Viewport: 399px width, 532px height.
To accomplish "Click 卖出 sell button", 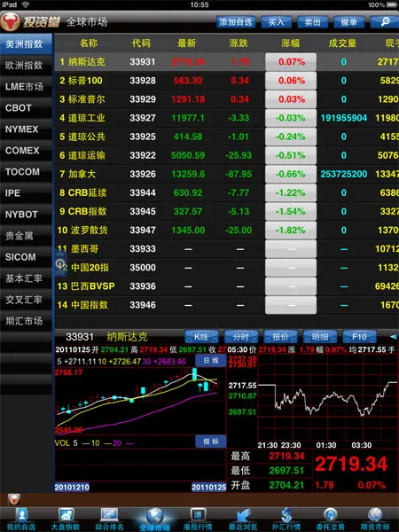I will click(312, 22).
